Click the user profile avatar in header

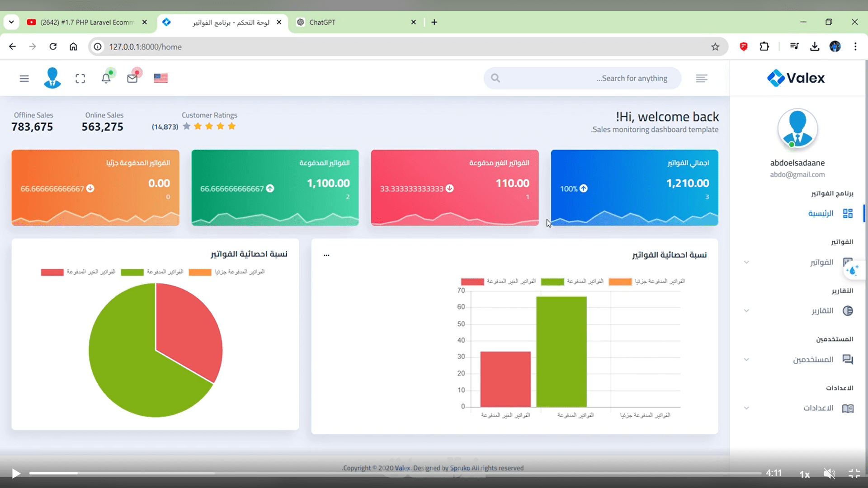52,78
